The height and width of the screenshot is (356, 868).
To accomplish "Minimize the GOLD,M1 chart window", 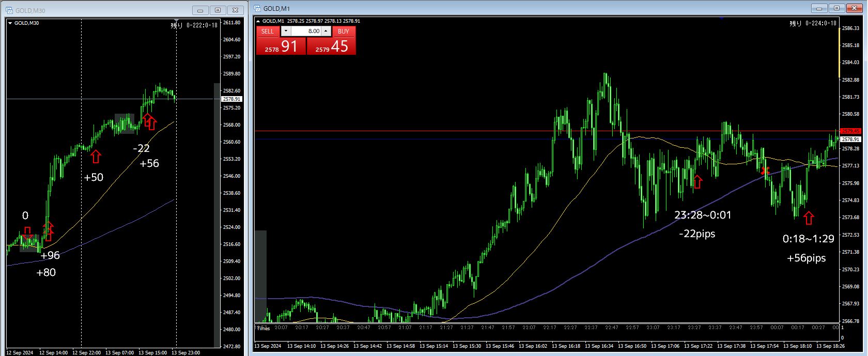I will (x=819, y=8).
